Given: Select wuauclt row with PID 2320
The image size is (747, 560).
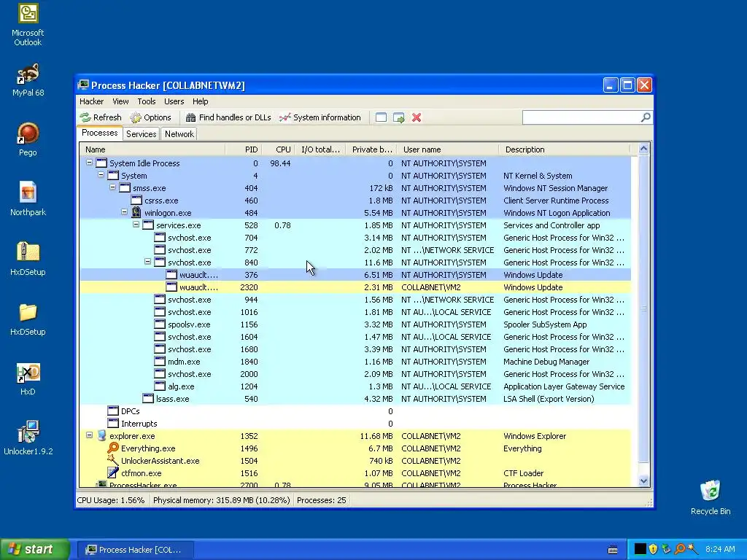Looking at the screenshot, I should tap(355, 287).
